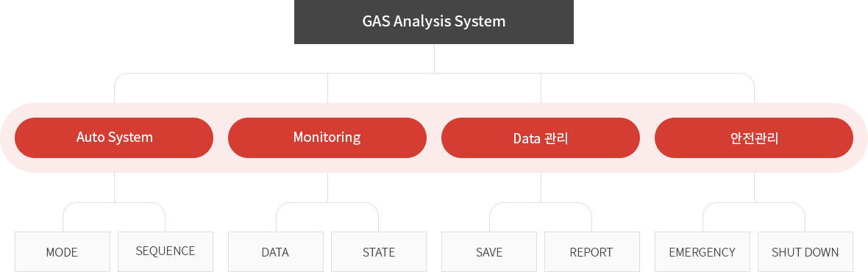Choose the Data 관리 pill
868x272 pixels.
tap(540, 137)
